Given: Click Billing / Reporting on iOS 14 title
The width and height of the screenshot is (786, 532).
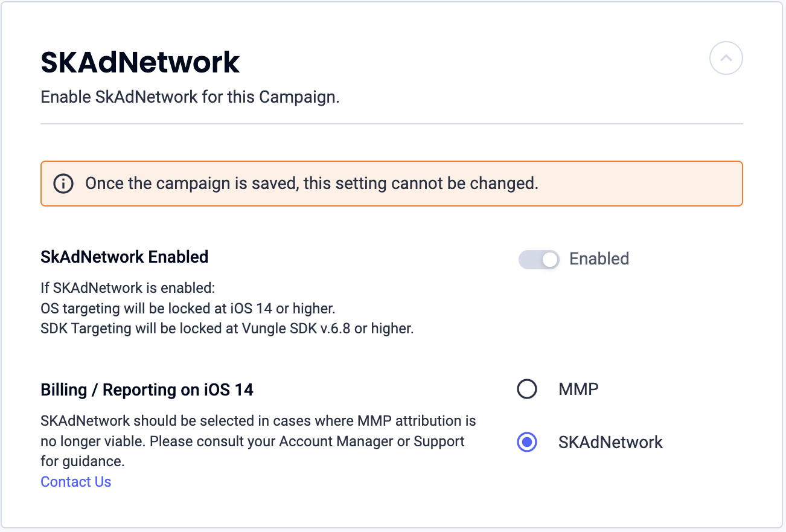Looking at the screenshot, I should [x=147, y=390].
